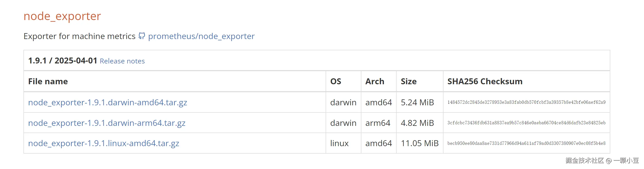The image size is (644, 169).
Task: Download node_exporter-1.9.1.darwin-arm64.tar.gz
Action: [x=107, y=123]
